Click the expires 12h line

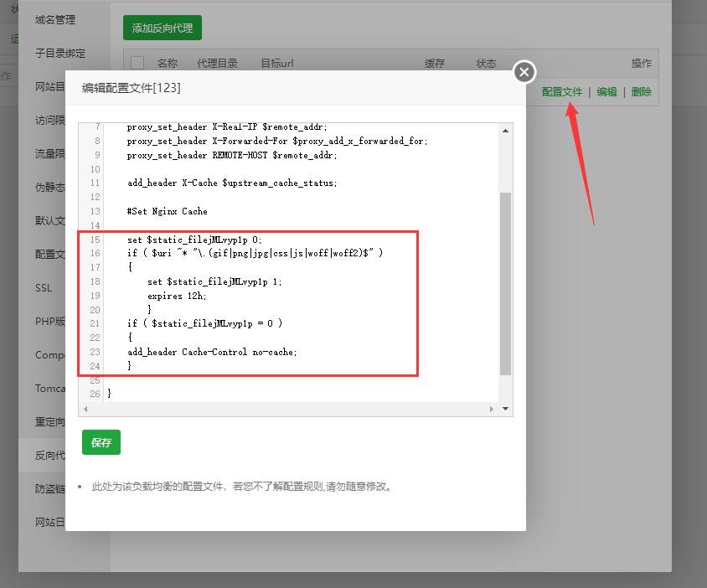tap(177, 296)
